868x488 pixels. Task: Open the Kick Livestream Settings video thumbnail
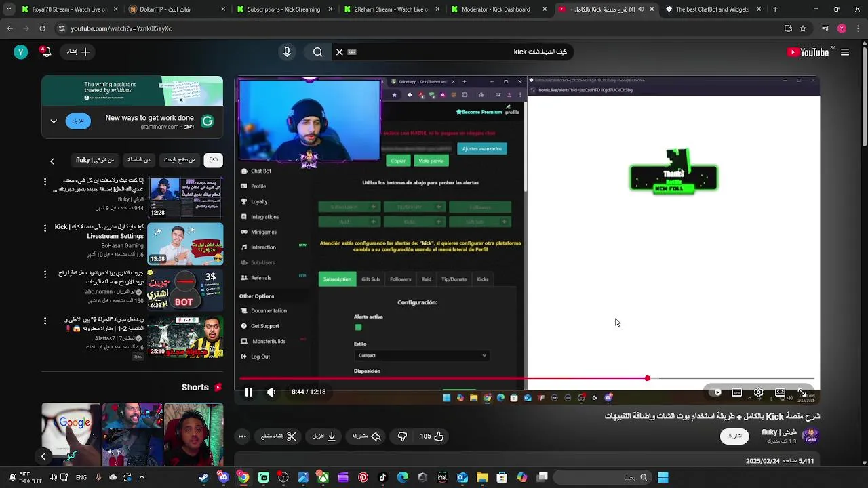[x=185, y=243]
